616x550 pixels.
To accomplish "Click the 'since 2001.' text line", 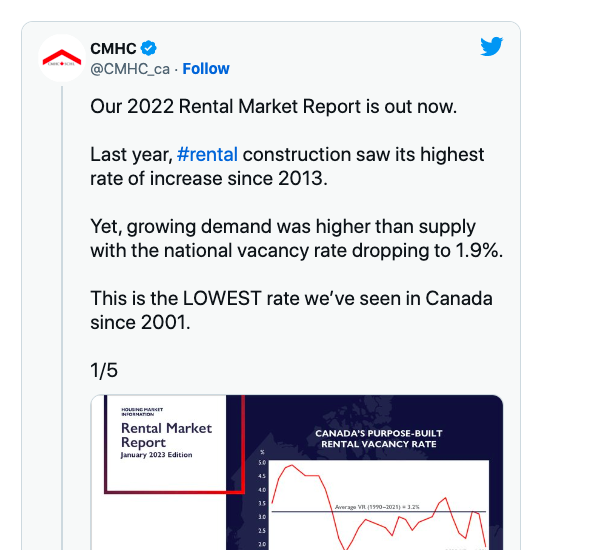I will (140, 323).
